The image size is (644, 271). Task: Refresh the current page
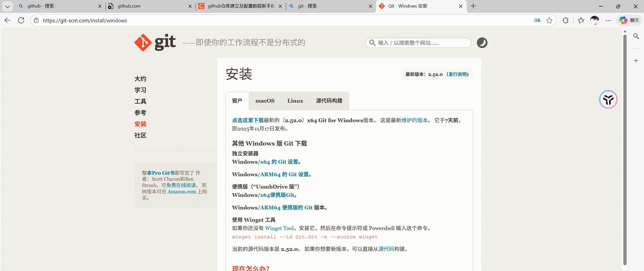pos(21,20)
